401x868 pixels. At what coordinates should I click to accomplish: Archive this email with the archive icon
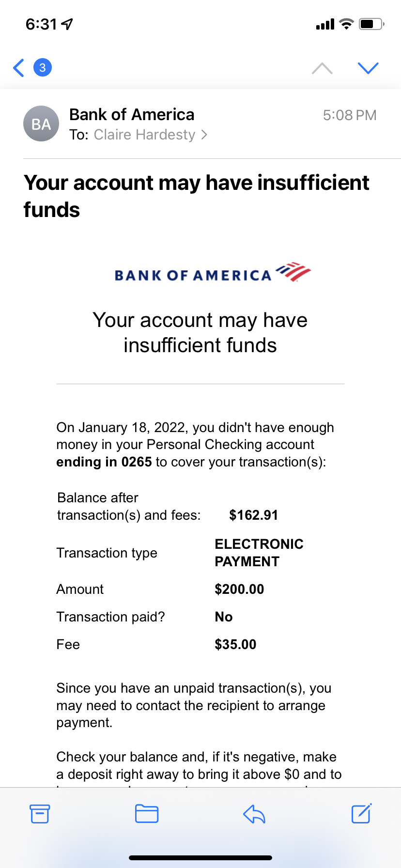(x=40, y=814)
